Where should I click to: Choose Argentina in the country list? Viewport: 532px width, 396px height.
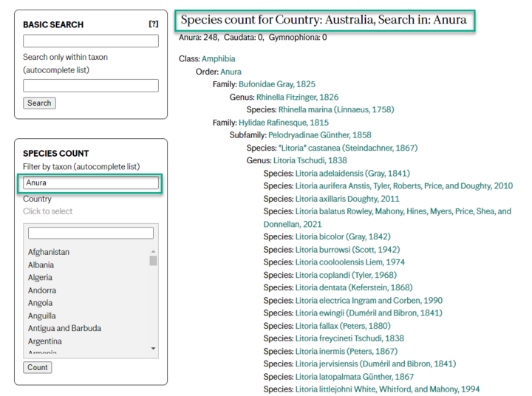click(45, 341)
